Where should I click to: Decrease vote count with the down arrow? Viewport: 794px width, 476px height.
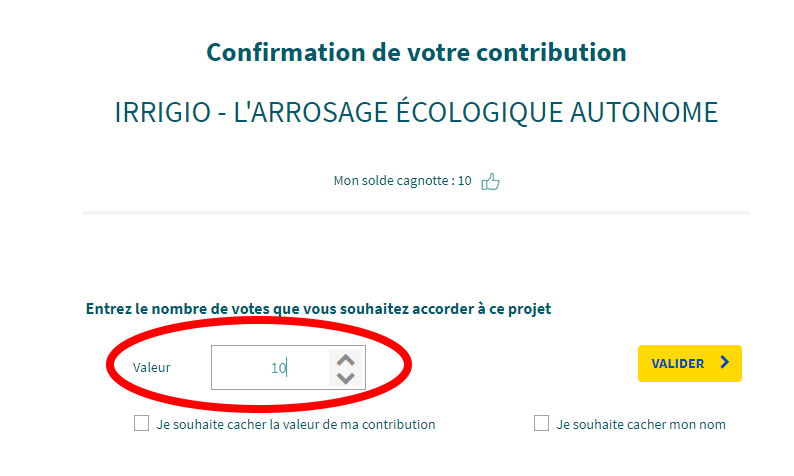coord(345,378)
